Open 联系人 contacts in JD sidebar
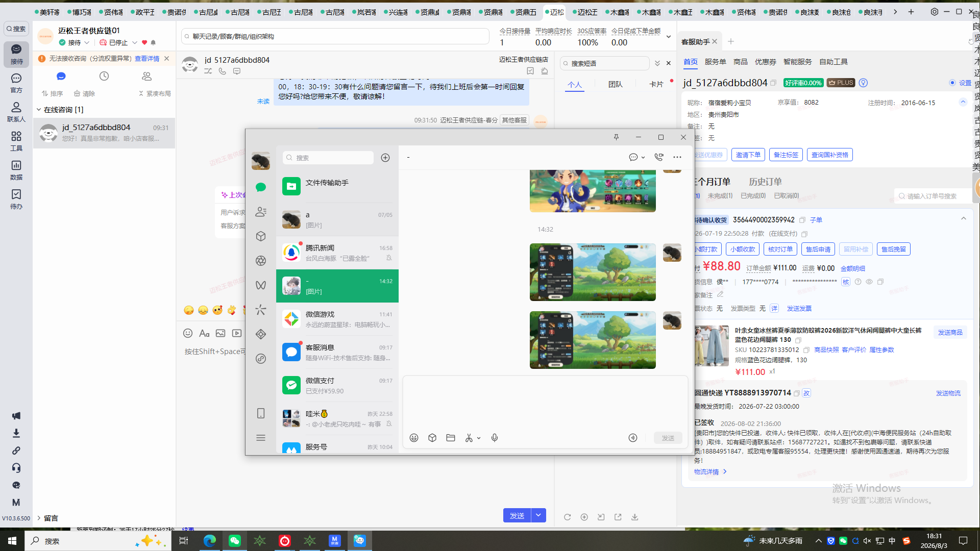This screenshot has width=980, height=551. (16, 112)
